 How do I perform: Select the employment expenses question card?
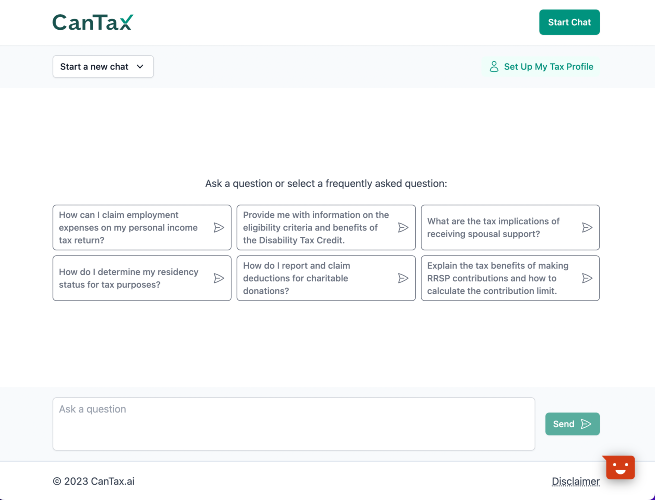pyautogui.click(x=142, y=228)
